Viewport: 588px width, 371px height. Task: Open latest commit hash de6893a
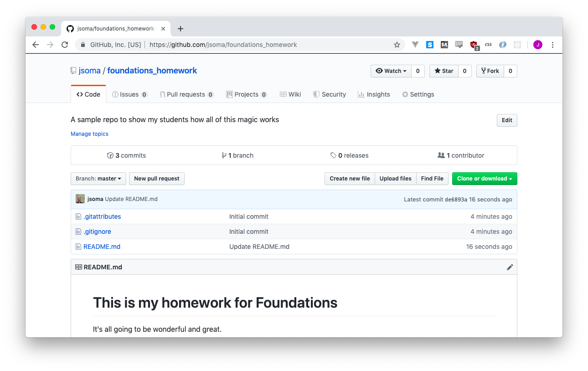pyautogui.click(x=456, y=200)
